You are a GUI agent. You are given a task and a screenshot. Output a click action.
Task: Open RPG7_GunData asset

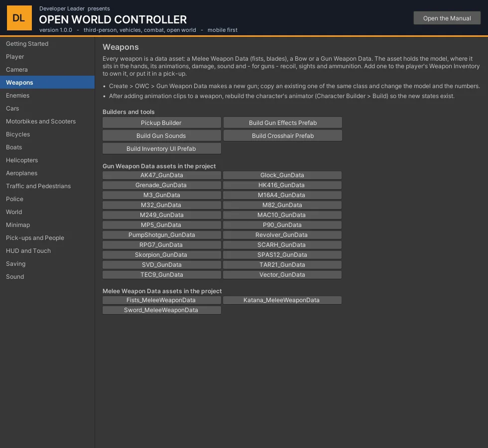pyautogui.click(x=162, y=245)
